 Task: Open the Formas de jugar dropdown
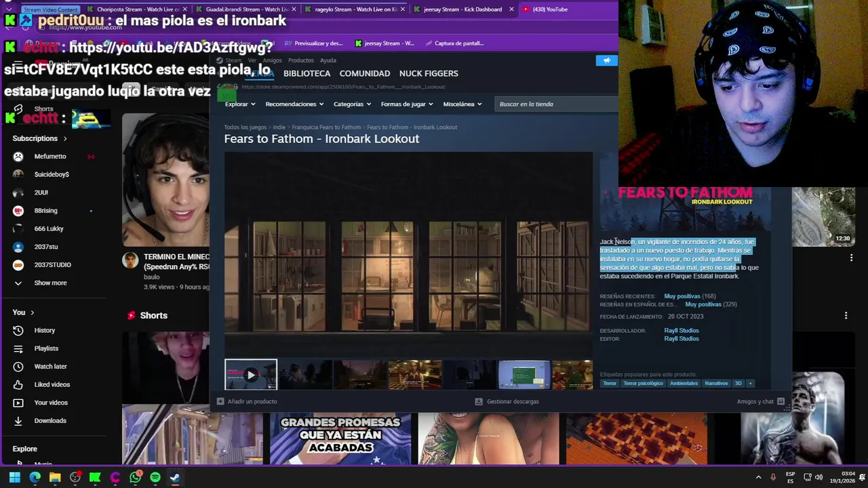tap(408, 104)
